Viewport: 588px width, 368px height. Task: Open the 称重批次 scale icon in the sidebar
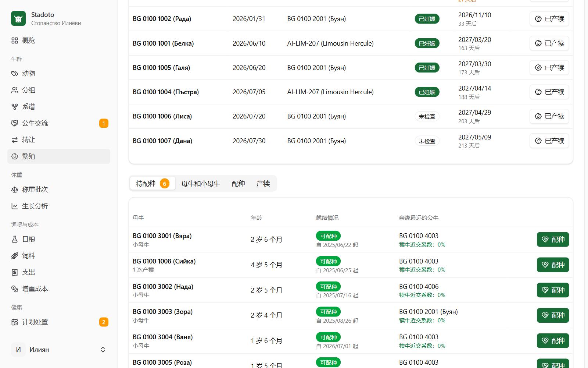point(15,190)
